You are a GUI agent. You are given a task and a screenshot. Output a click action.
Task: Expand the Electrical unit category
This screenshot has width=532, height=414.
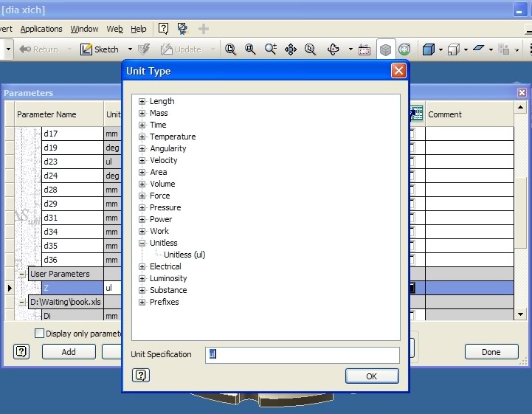pos(142,266)
